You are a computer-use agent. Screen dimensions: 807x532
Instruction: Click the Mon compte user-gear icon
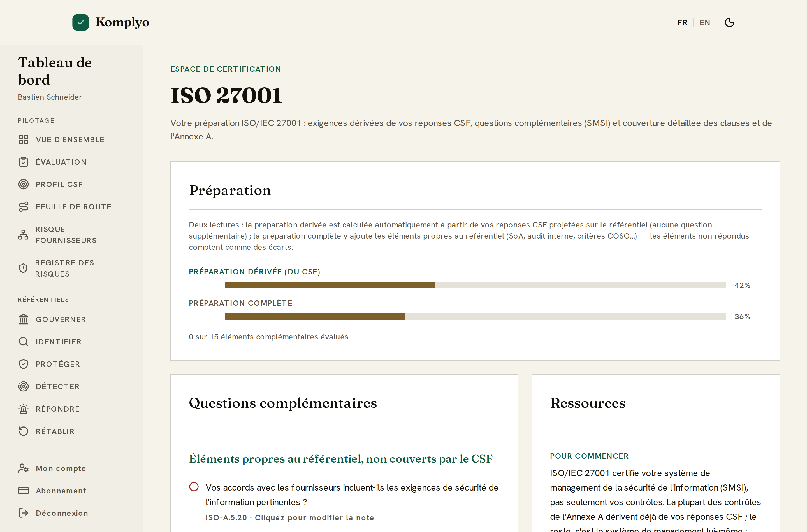click(x=24, y=468)
